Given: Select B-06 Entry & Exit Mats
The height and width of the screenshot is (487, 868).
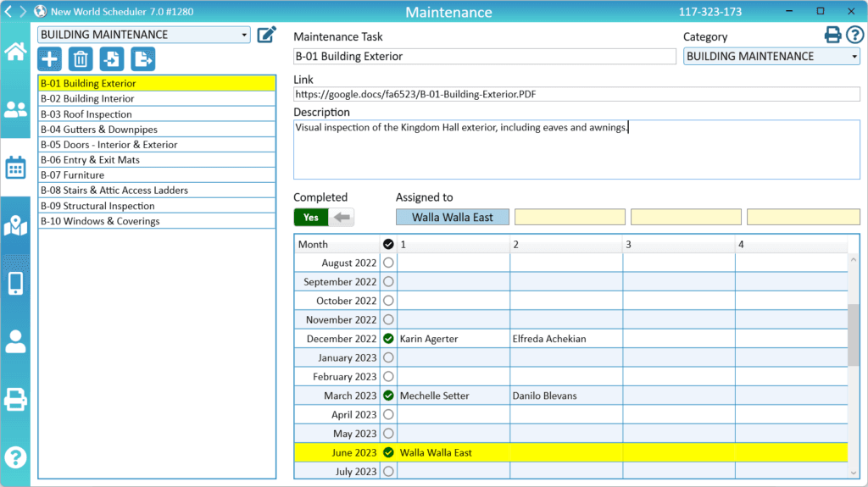Looking at the screenshot, I should click(157, 160).
